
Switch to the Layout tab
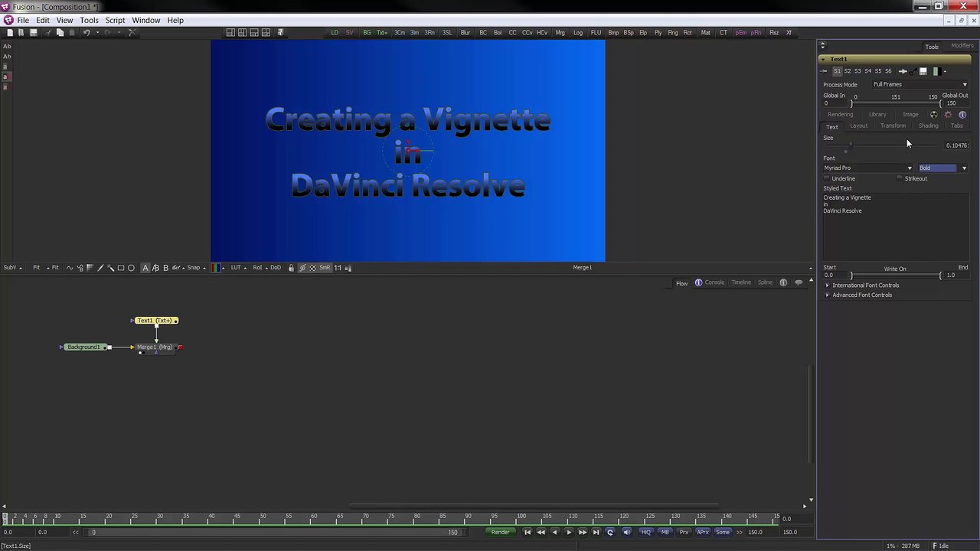point(858,126)
